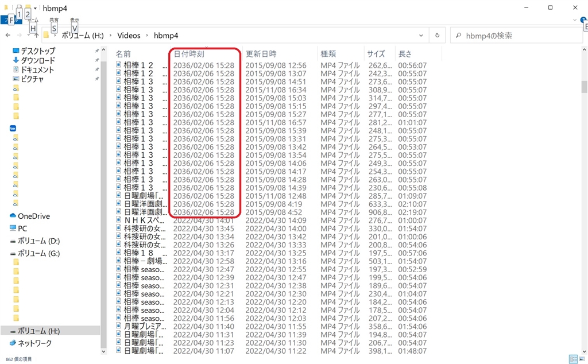
Task: Click the navigation pane scroll-up arrow
Action: [x=103, y=50]
